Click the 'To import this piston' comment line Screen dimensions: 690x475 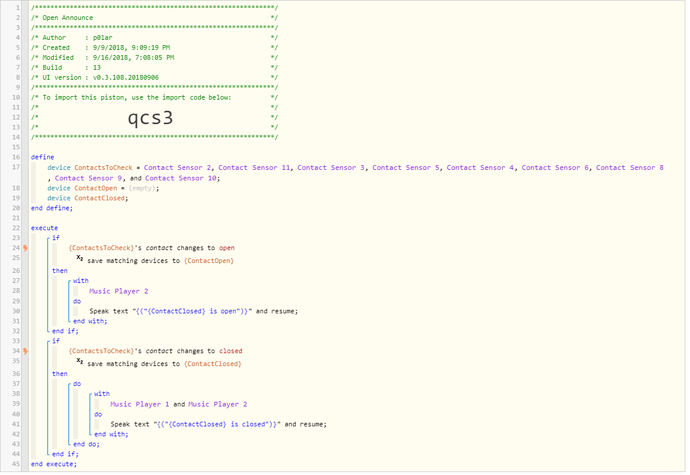(x=154, y=97)
